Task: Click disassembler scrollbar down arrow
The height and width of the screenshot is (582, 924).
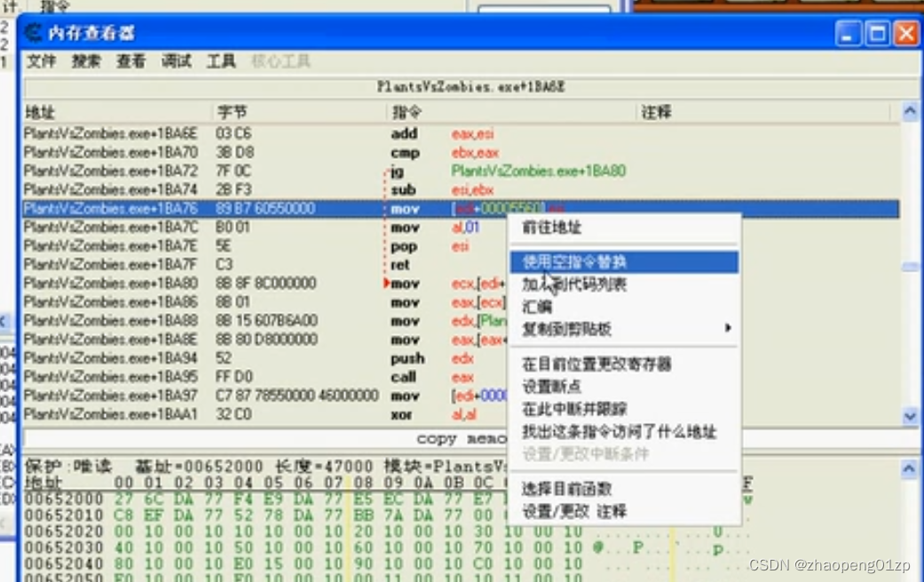Action: pyautogui.click(x=910, y=416)
